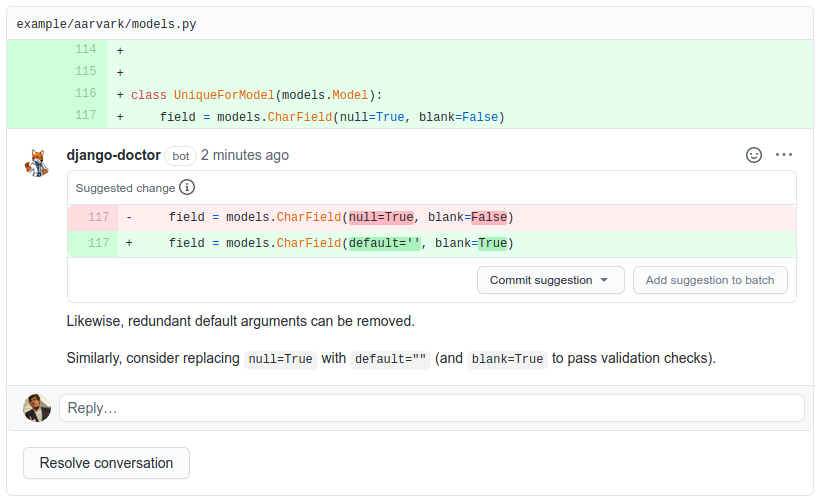Open the comment options ellipsis menu
Image resolution: width=825 pixels, height=503 pixels.
pos(784,155)
